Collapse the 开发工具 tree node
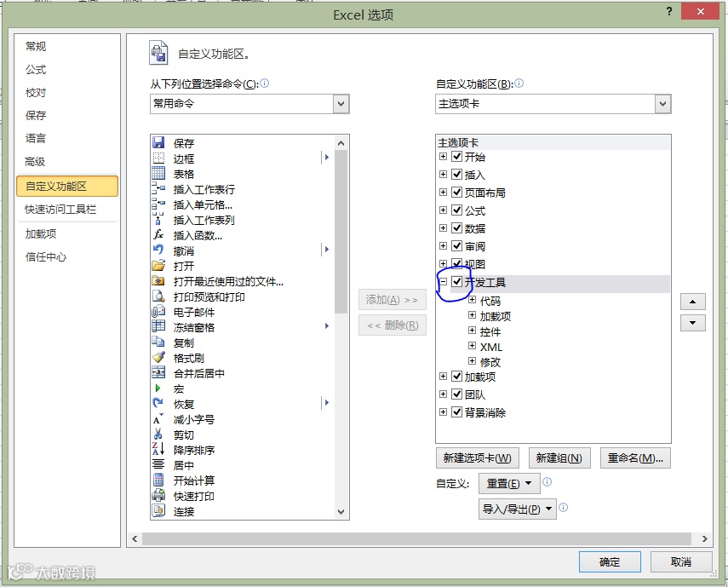 [443, 281]
